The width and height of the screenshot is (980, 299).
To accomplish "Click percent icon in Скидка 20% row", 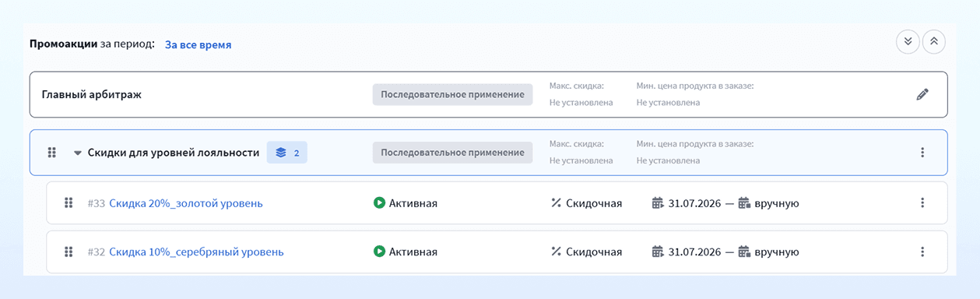I will (x=556, y=203).
